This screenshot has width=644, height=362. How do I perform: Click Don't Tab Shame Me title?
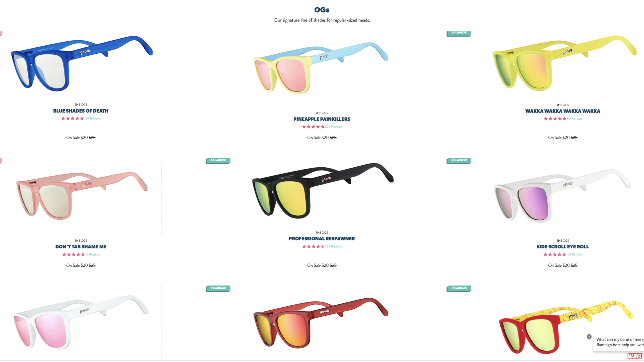(81, 247)
